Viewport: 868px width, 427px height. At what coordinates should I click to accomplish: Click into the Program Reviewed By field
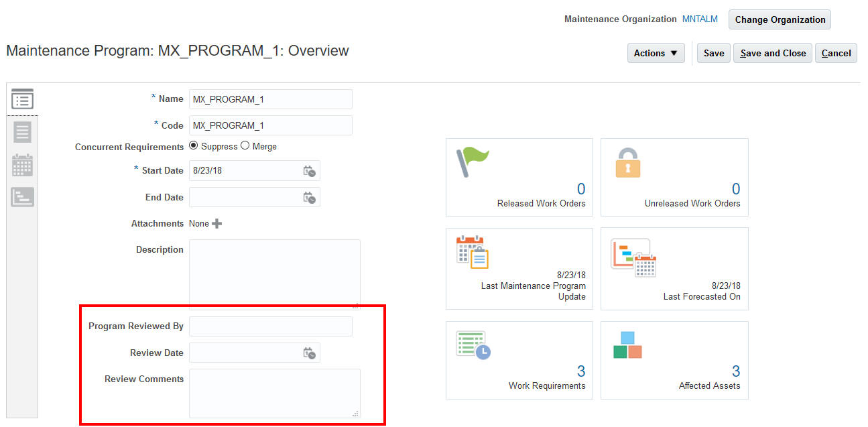pos(271,326)
